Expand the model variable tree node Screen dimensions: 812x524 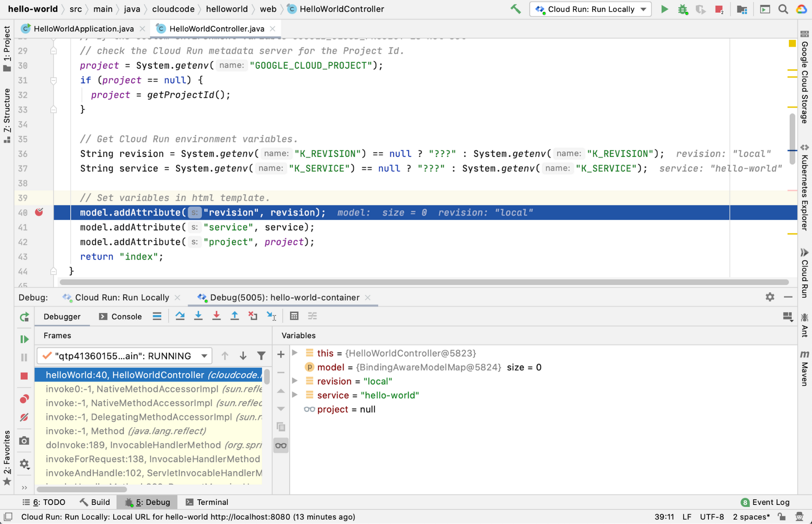click(x=294, y=367)
